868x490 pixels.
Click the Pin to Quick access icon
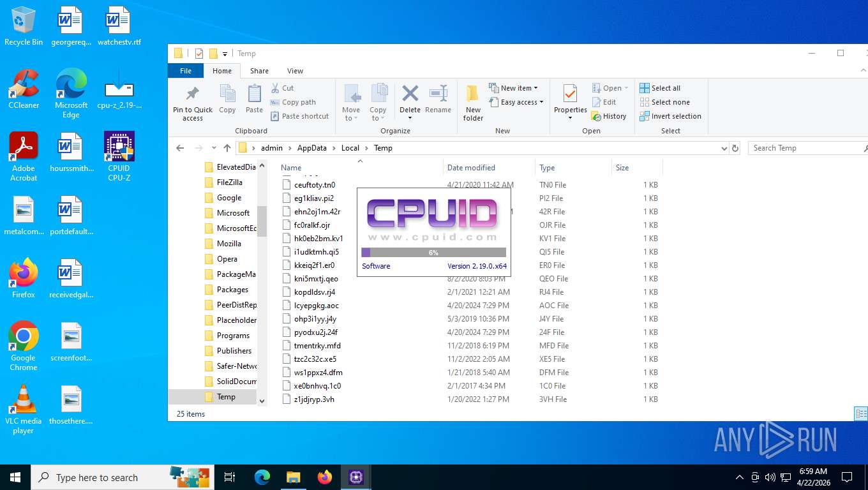pos(192,94)
